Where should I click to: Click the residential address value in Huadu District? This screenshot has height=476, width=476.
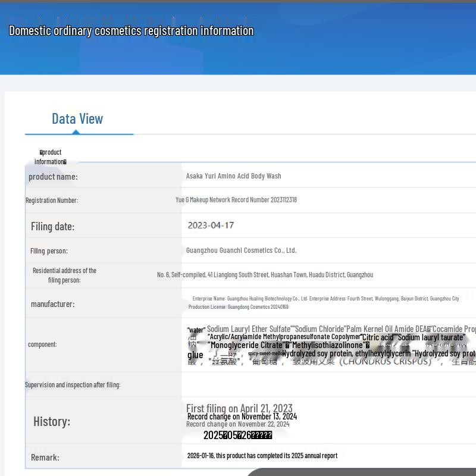(x=265, y=275)
